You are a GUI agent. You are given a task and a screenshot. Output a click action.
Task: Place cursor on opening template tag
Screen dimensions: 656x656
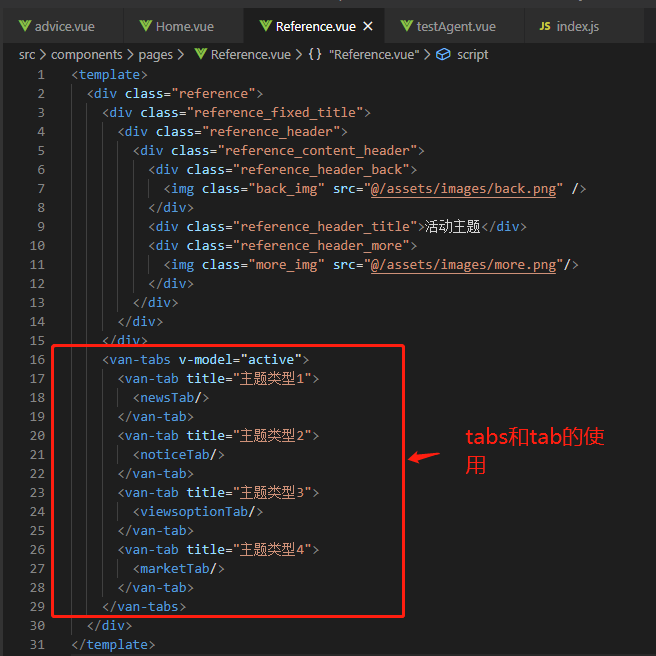coord(109,74)
